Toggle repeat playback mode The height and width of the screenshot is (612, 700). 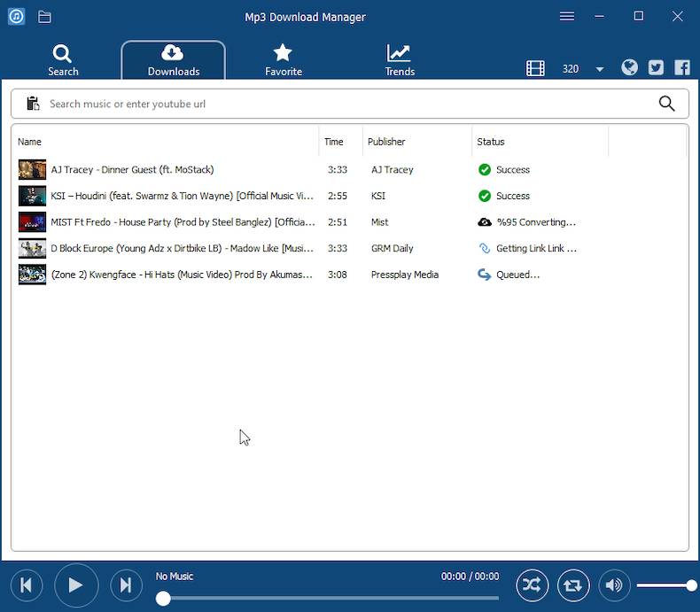point(573,585)
